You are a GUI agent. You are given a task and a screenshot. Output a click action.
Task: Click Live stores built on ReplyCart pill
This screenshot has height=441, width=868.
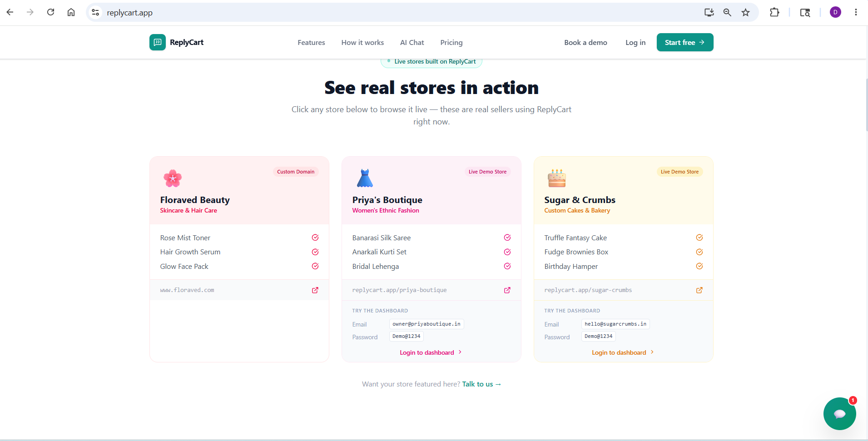click(431, 62)
